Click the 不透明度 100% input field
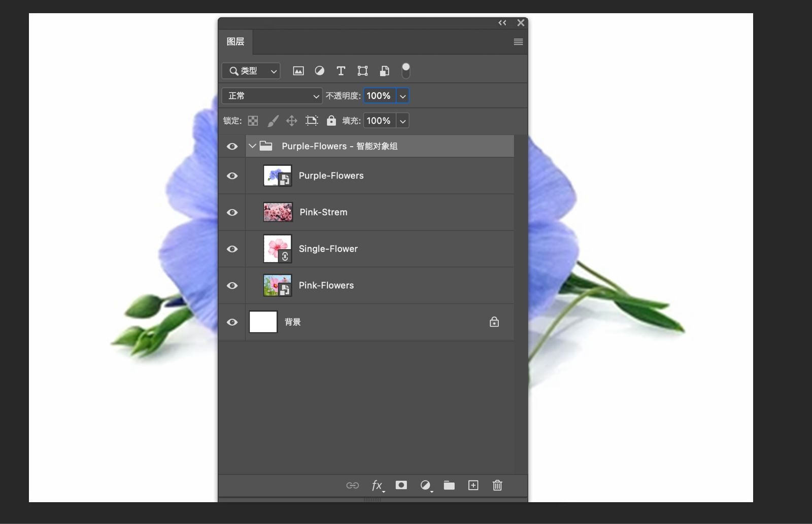 (x=380, y=96)
